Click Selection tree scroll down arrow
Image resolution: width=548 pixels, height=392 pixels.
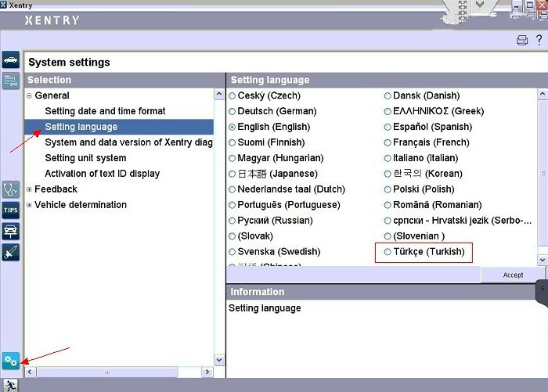tap(219, 360)
